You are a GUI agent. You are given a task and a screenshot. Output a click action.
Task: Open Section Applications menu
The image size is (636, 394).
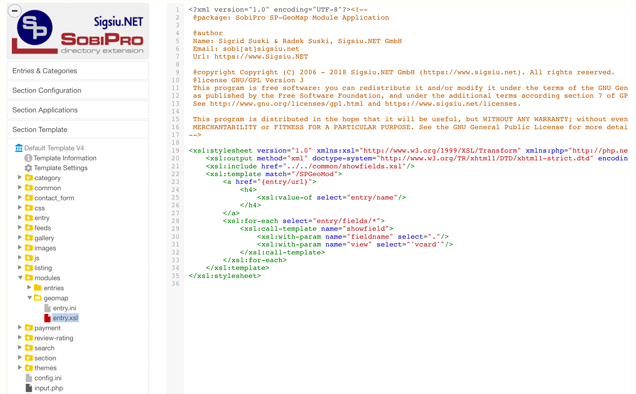[x=78, y=110]
